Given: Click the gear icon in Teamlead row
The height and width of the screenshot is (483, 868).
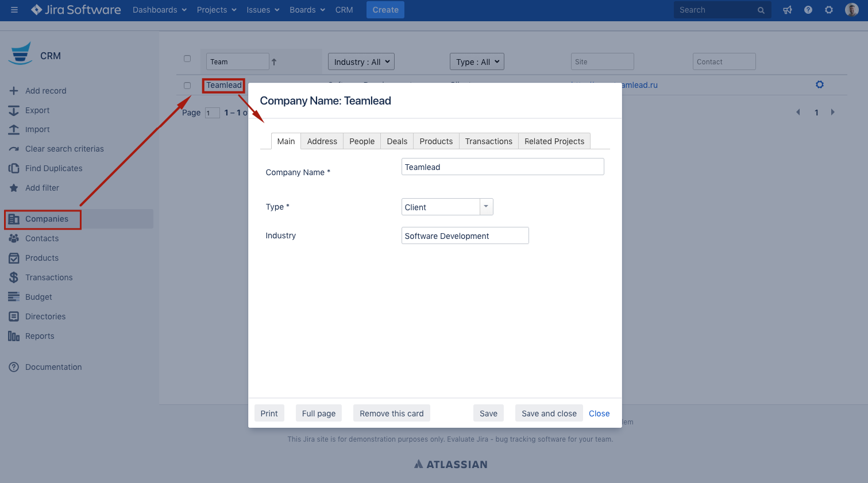Looking at the screenshot, I should tap(820, 84).
